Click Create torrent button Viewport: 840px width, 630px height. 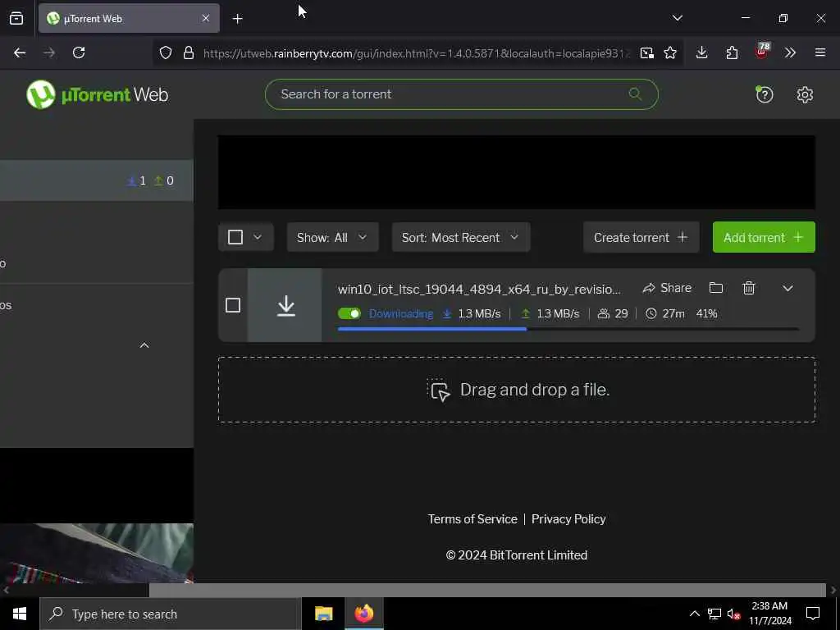coord(641,237)
